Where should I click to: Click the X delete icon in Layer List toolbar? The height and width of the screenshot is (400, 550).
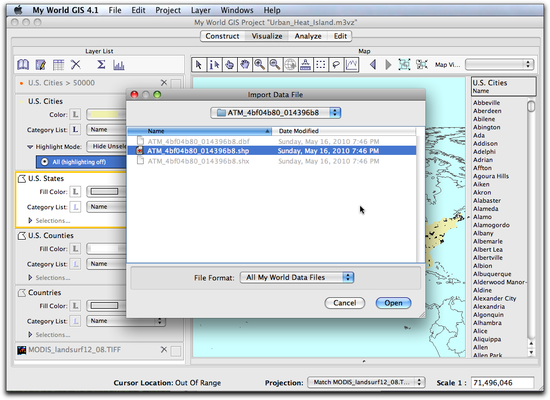[76, 65]
